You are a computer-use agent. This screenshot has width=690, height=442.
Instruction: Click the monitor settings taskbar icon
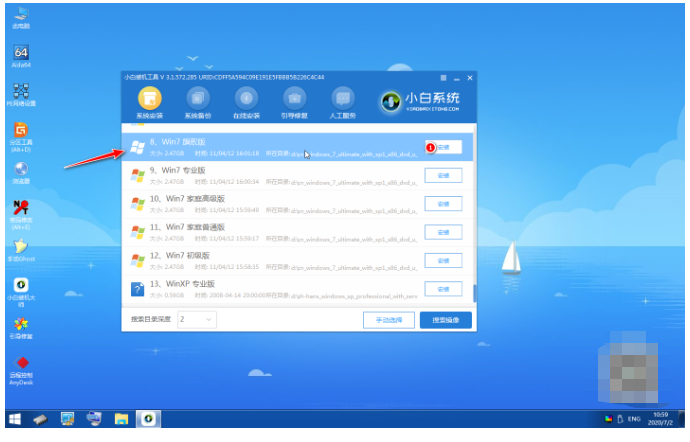click(67, 419)
